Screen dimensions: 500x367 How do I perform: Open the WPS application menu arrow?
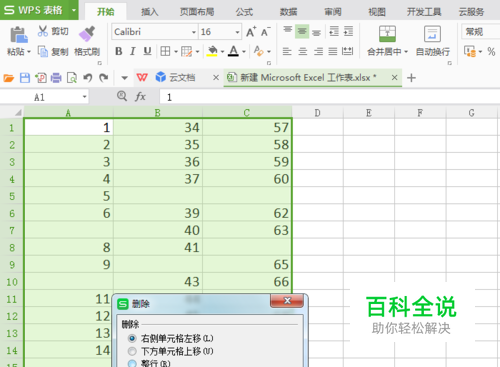[74, 10]
